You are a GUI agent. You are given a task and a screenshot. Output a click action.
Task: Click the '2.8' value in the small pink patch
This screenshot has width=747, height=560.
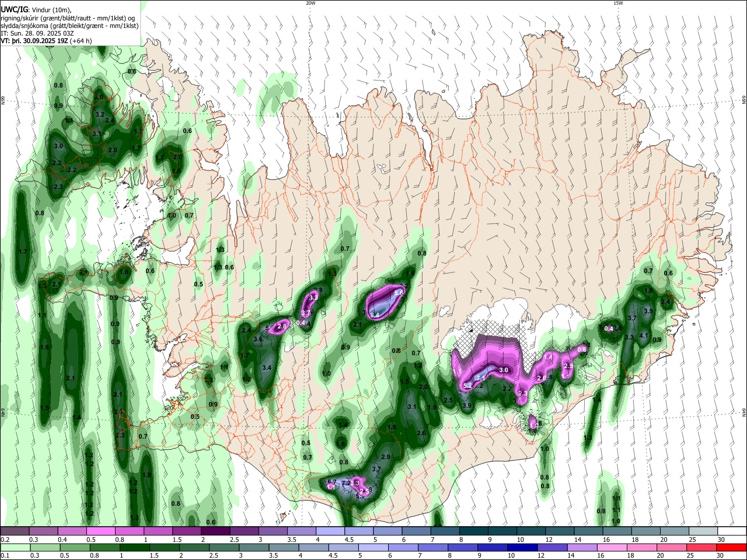[x=282, y=326]
